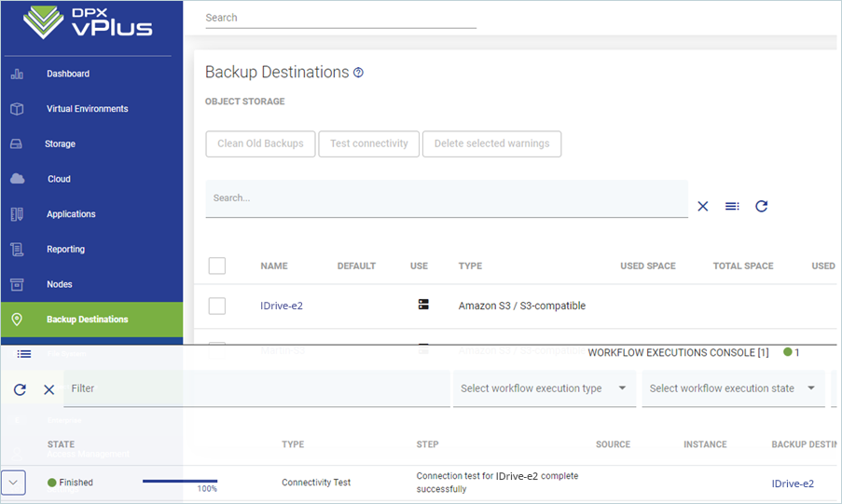Open Select workflow execution state dropdown
This screenshot has height=504, width=842.
point(732,388)
